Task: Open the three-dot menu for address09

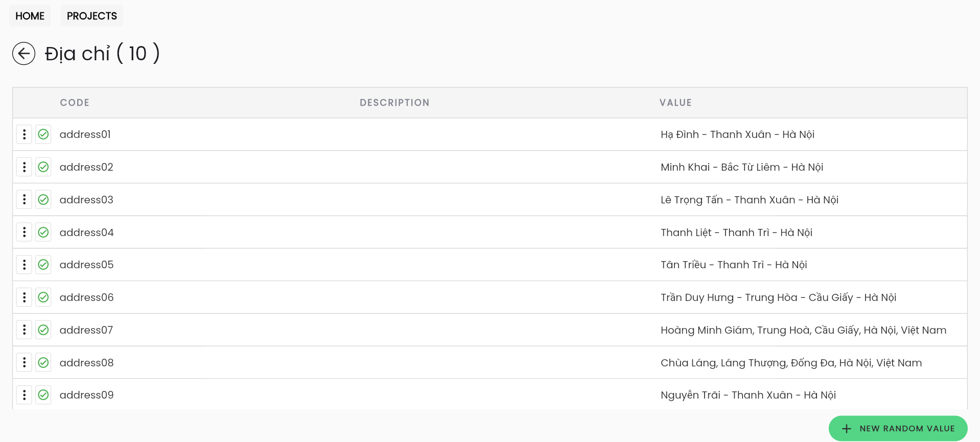Action: [24, 395]
